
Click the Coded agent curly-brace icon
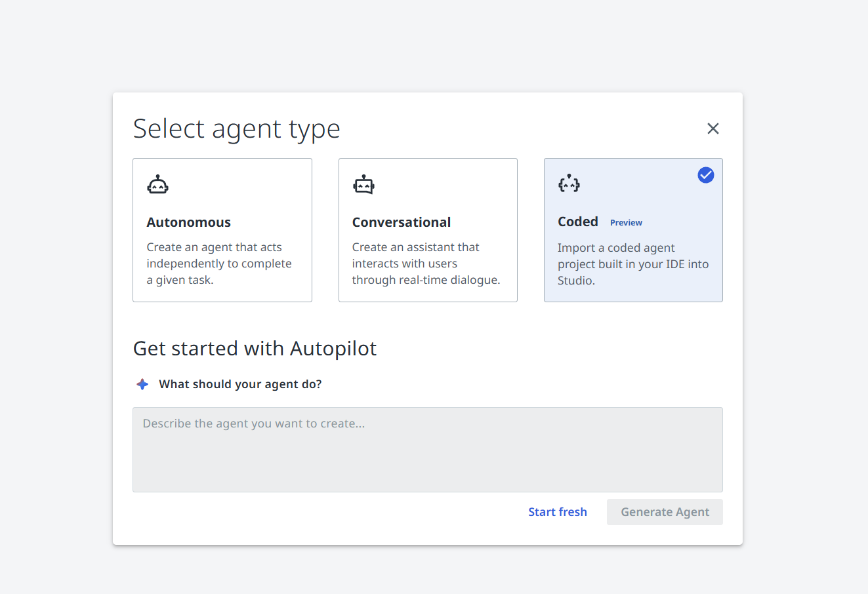569,184
